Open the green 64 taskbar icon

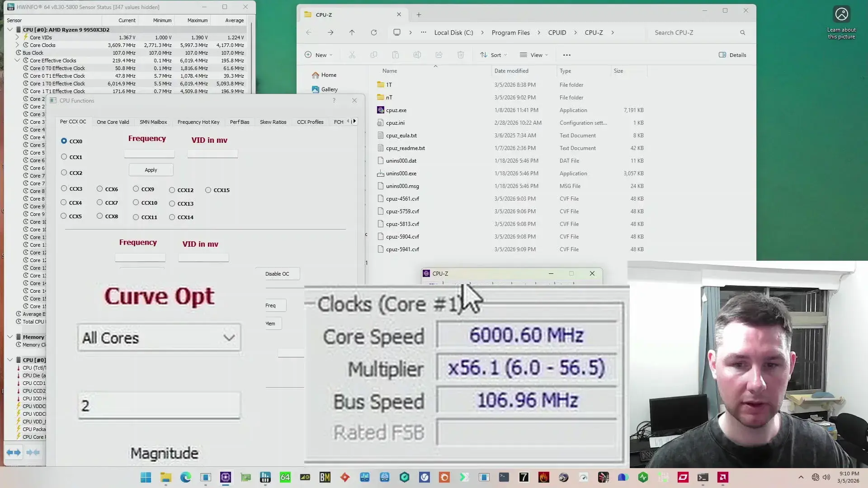click(285, 477)
